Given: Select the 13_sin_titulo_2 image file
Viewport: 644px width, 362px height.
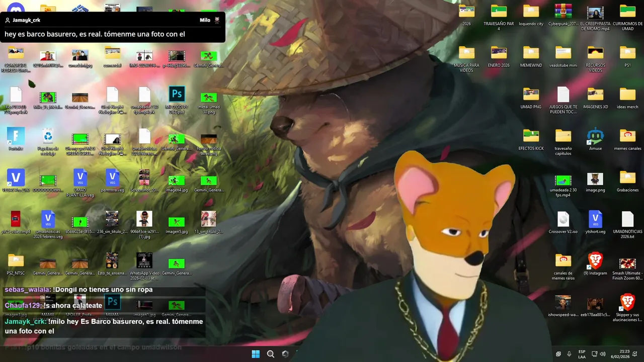Looking at the screenshot, I should point(209,223).
